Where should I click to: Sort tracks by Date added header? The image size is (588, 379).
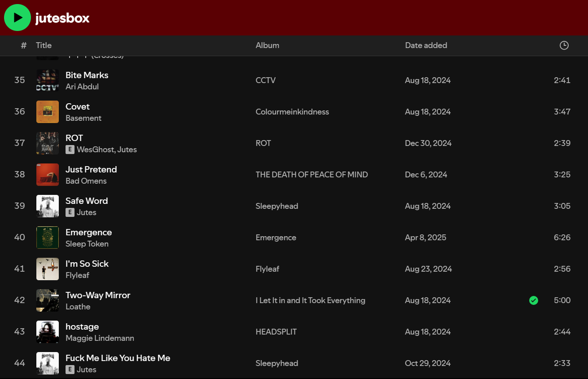(x=426, y=45)
